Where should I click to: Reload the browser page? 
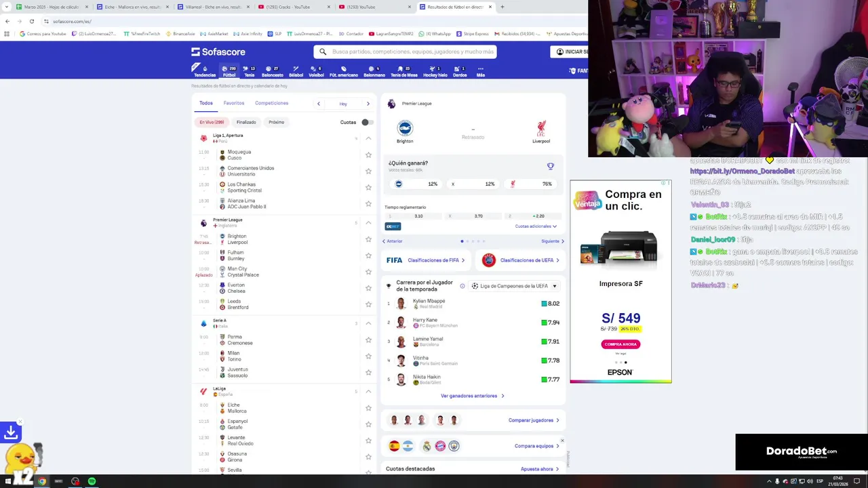[31, 21]
